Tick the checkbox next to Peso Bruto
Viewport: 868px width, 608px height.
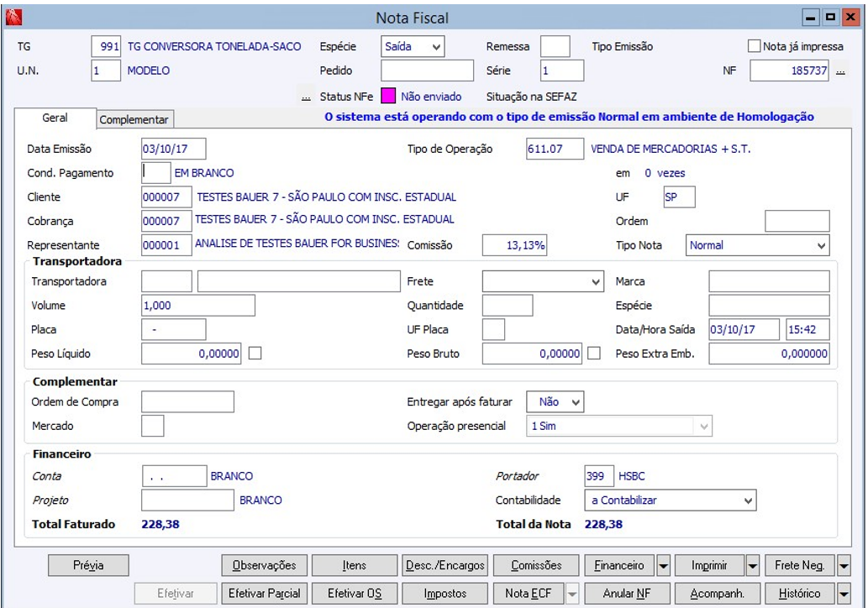pyautogui.click(x=594, y=354)
